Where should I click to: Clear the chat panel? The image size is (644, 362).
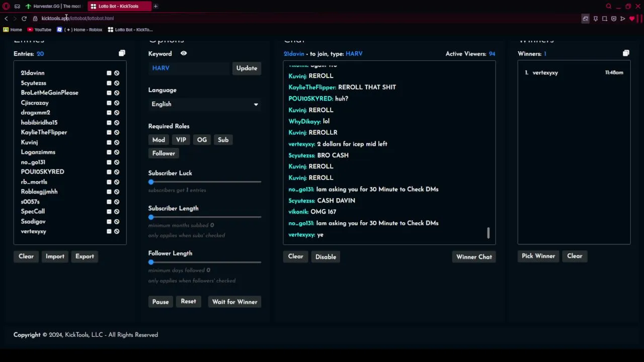click(x=295, y=256)
